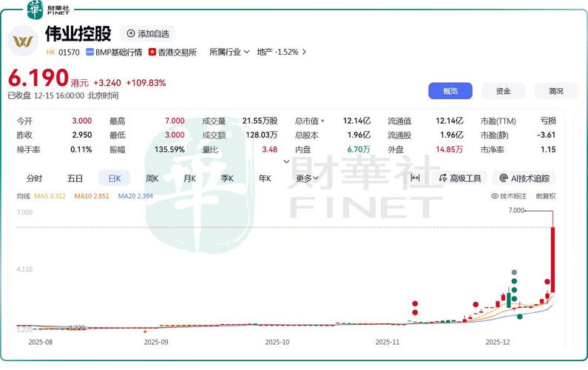This screenshot has height=370, width=588.
Task: Click the MA5 3.312 indicator label
Action: click(50, 196)
